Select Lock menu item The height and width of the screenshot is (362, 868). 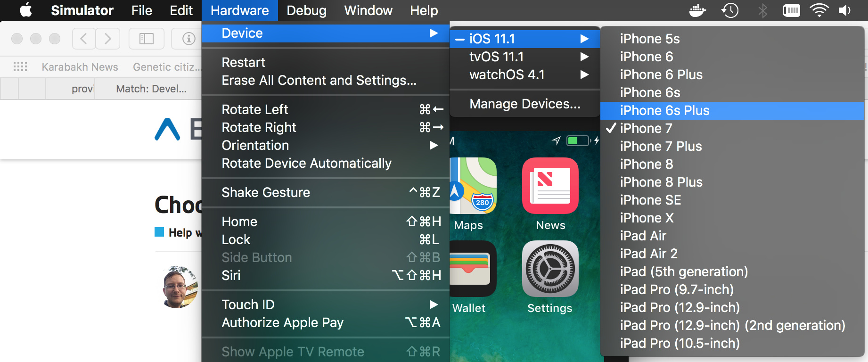[326, 239]
